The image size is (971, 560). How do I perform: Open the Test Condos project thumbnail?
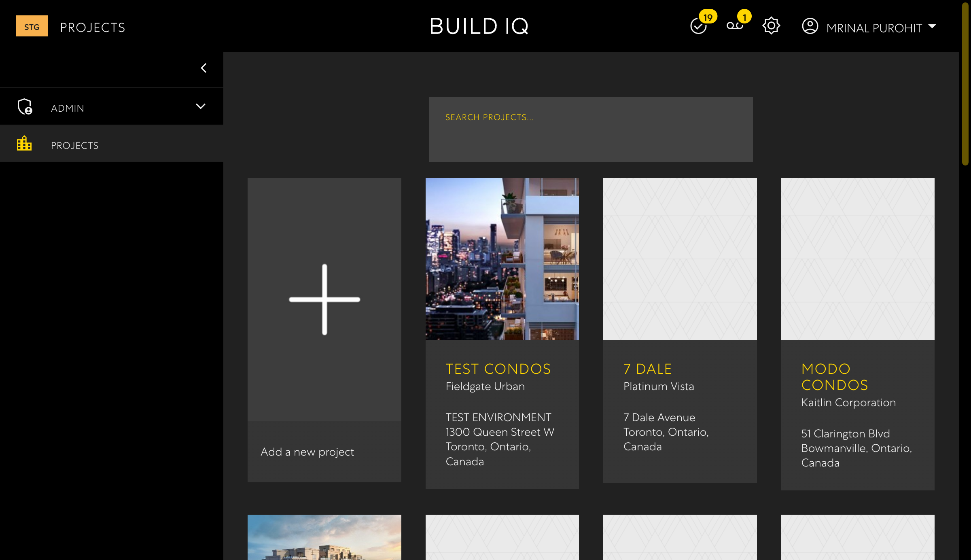coord(502,259)
